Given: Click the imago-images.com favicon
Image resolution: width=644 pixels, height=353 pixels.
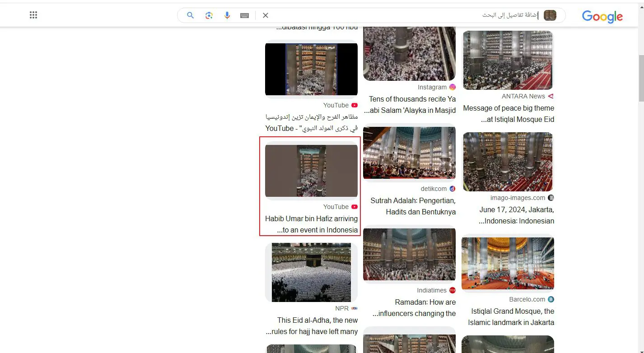Looking at the screenshot, I should pos(551,198).
